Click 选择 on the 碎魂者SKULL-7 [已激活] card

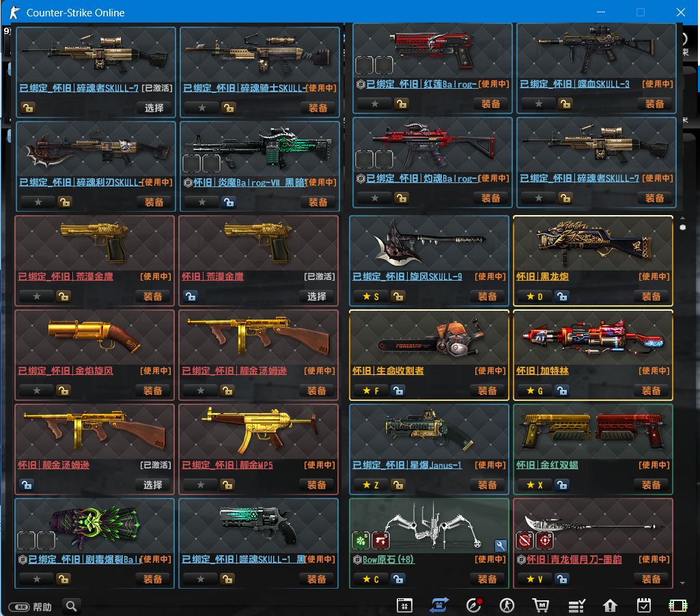pos(154,108)
